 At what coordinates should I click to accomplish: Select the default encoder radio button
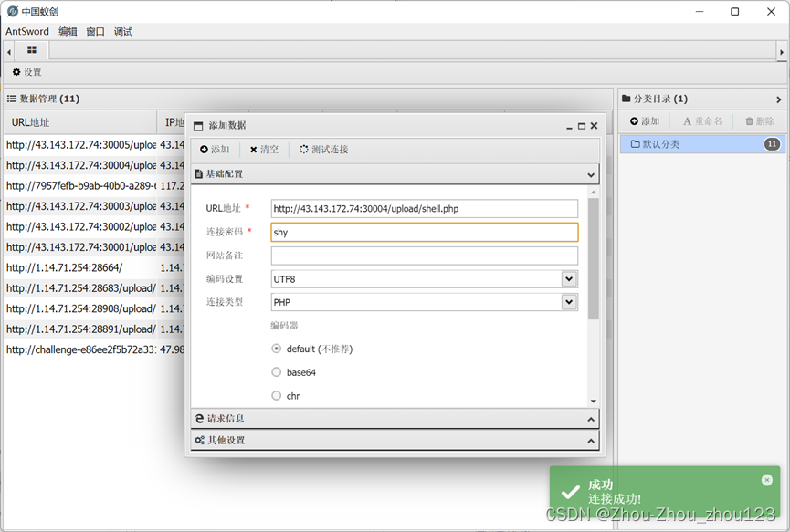(276, 349)
